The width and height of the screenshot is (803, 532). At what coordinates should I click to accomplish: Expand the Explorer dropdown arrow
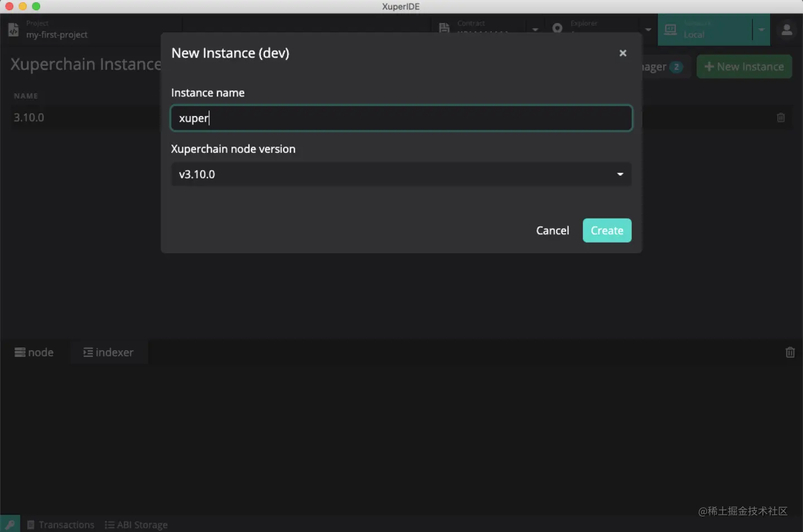tap(648, 30)
